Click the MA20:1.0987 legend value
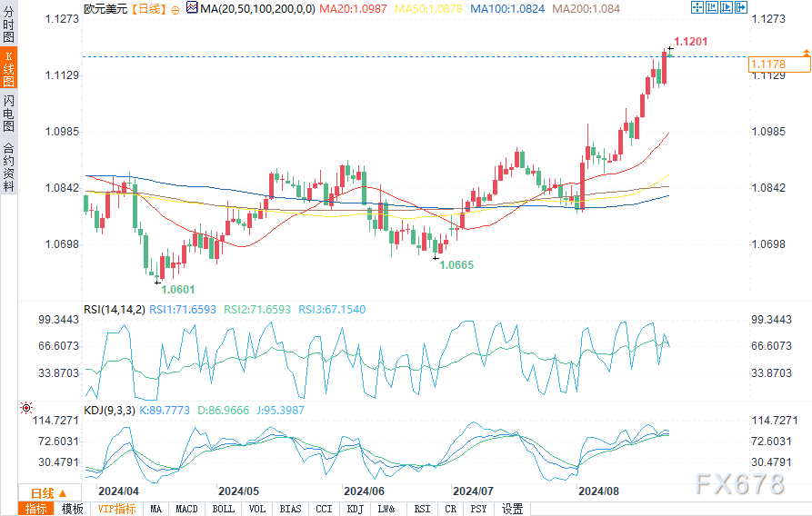Image resolution: width=812 pixels, height=516 pixels. point(353,9)
